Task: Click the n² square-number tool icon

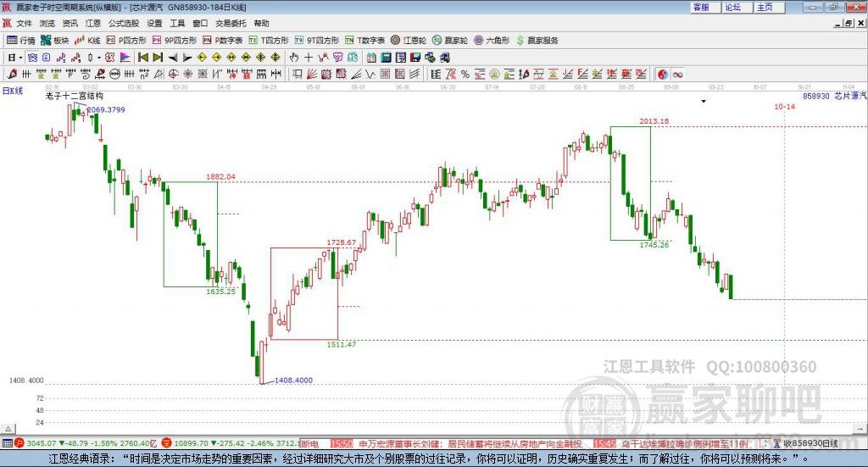Action: tap(144, 74)
